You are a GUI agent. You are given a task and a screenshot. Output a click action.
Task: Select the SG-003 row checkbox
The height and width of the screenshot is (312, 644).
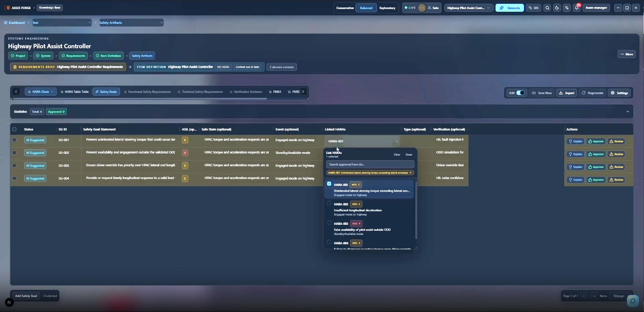(14, 165)
